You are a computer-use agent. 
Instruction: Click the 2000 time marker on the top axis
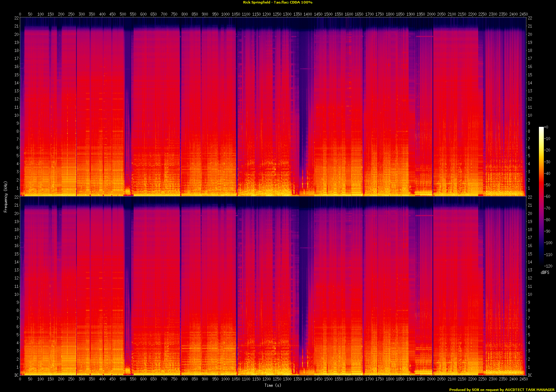(x=431, y=14)
